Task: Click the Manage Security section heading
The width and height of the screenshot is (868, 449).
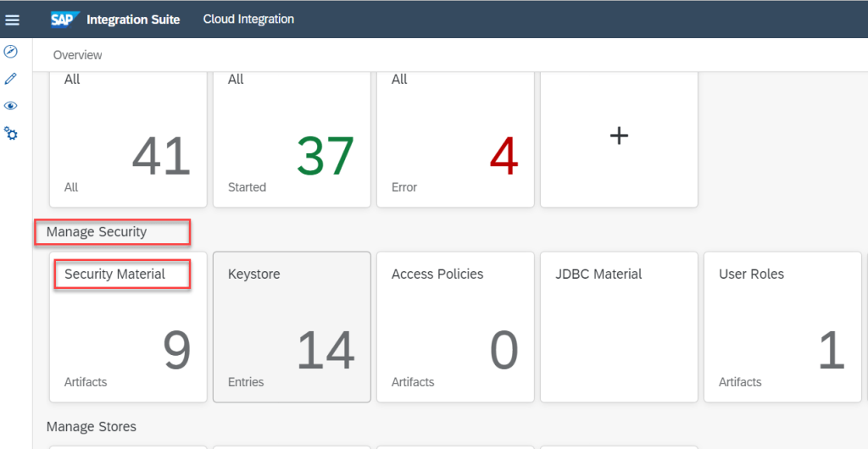Action: point(97,231)
